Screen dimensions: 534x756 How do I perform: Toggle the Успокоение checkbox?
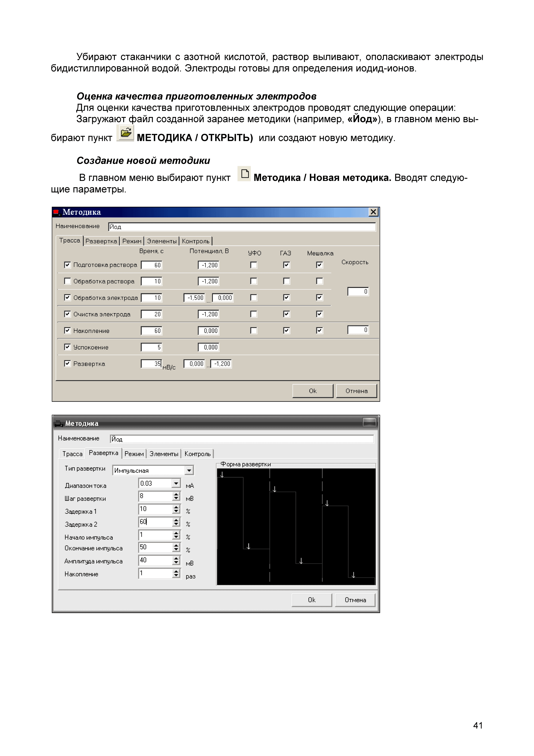67,347
